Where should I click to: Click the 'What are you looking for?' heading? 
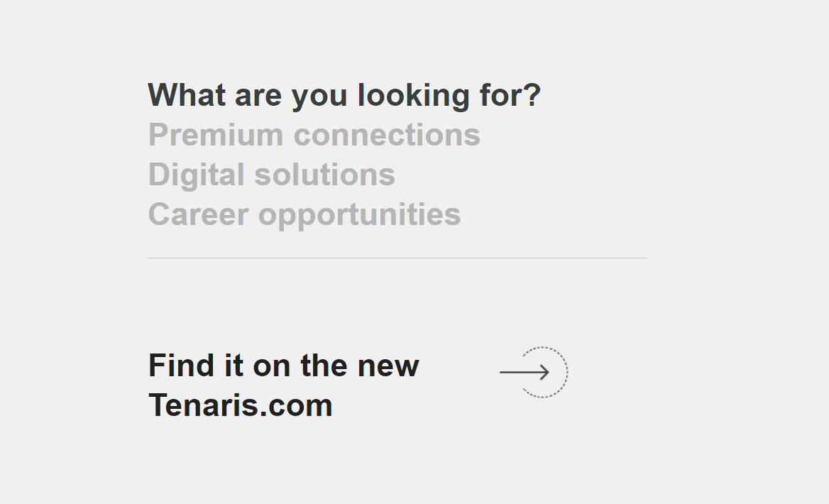344,94
